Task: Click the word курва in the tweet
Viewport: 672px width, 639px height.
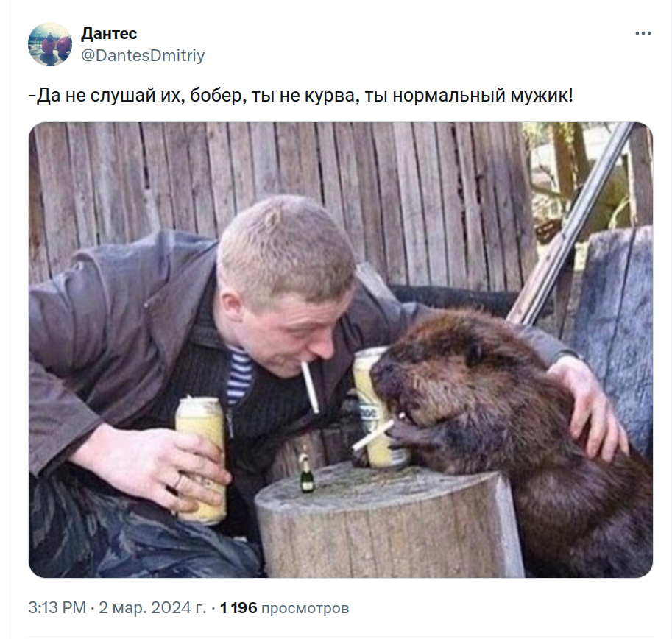Action: tap(330, 96)
